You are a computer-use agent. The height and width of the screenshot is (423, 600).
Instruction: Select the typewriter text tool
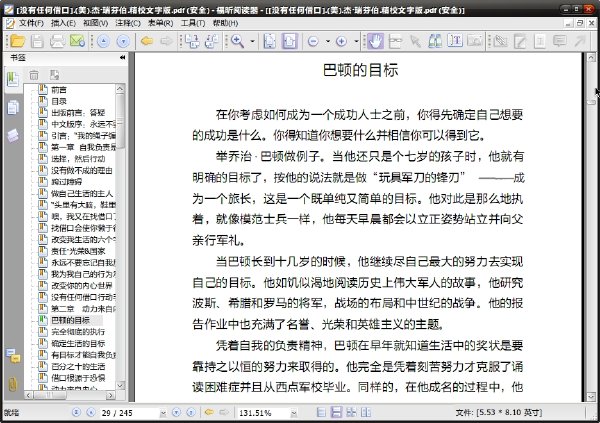coord(455,41)
